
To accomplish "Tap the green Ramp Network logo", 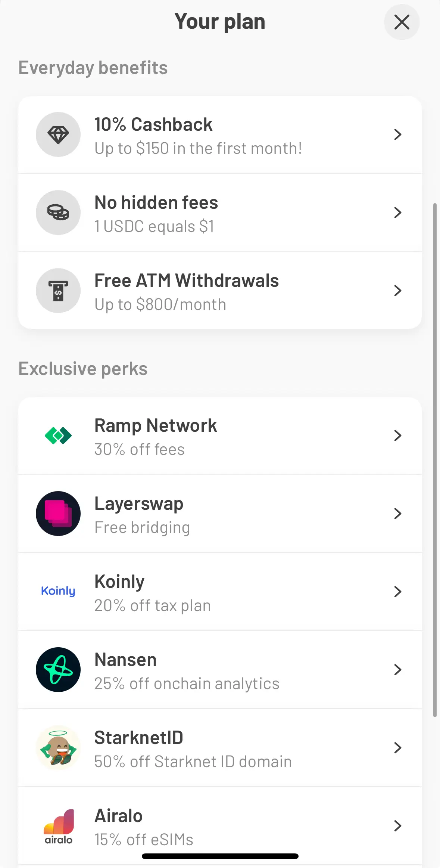I will 58,435.
